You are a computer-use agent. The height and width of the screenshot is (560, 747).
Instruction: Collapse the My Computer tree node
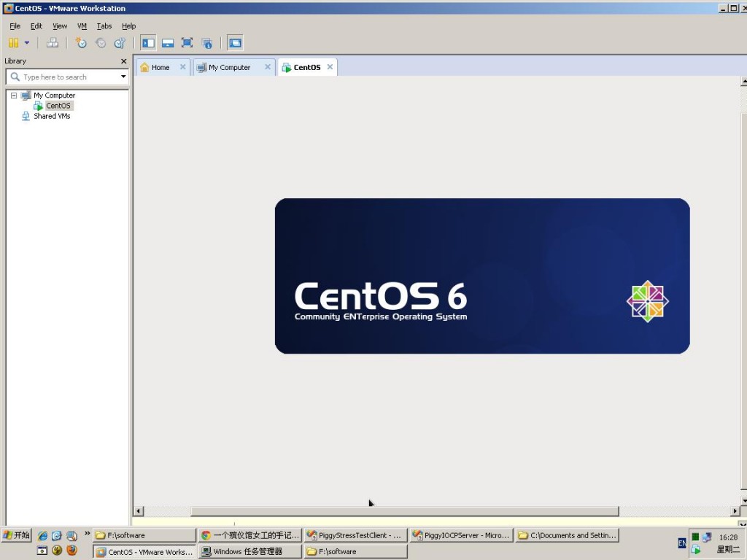coord(12,95)
